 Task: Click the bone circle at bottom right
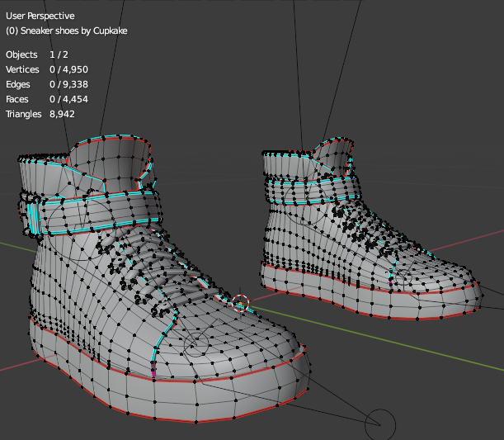(x=379, y=424)
